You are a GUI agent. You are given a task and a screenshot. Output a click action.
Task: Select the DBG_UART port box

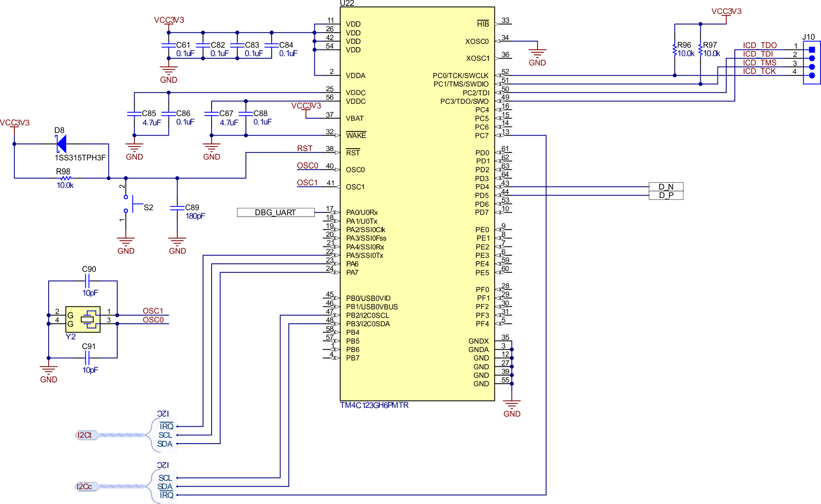click(x=275, y=212)
